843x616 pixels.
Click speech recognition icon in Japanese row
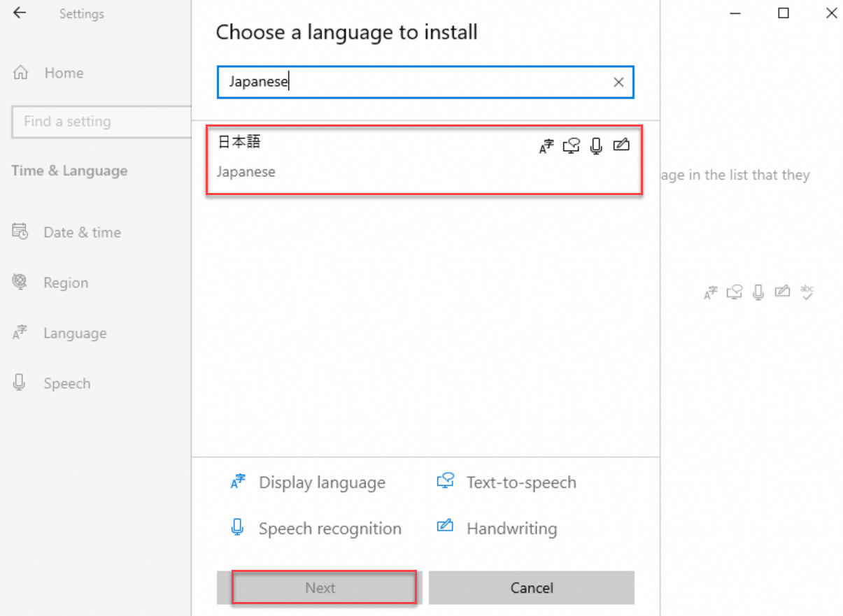pos(596,146)
